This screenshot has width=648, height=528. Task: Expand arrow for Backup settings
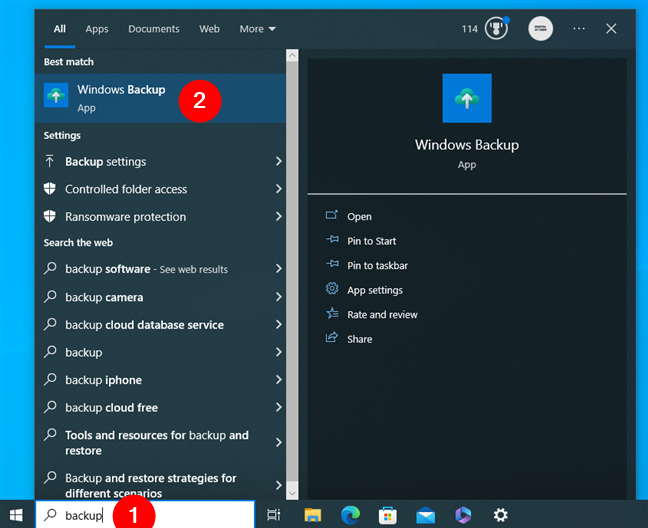tap(279, 161)
